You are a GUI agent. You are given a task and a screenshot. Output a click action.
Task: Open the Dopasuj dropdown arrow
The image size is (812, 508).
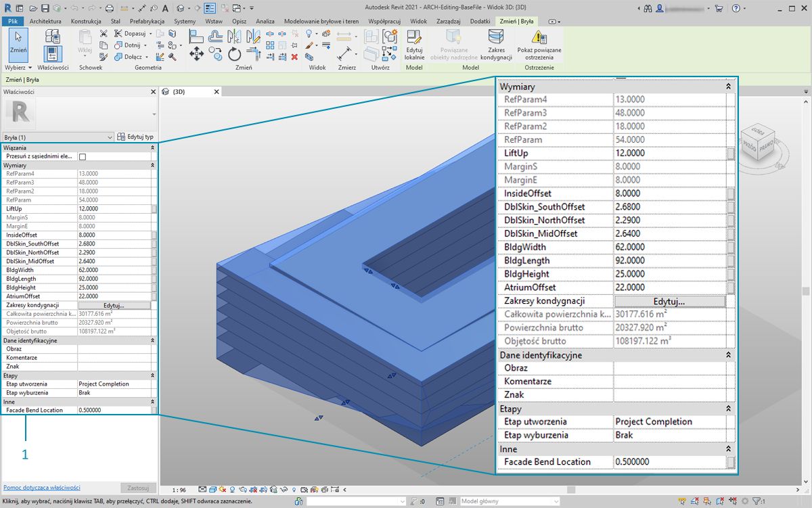click(150, 33)
